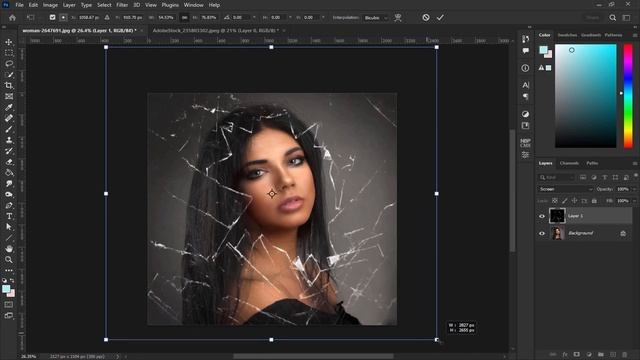Select the Move tool

point(9,42)
